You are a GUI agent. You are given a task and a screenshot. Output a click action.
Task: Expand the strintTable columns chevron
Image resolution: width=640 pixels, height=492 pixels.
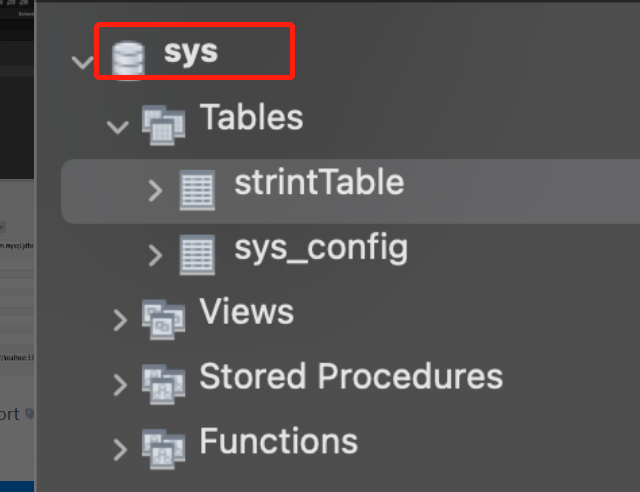coord(155,190)
